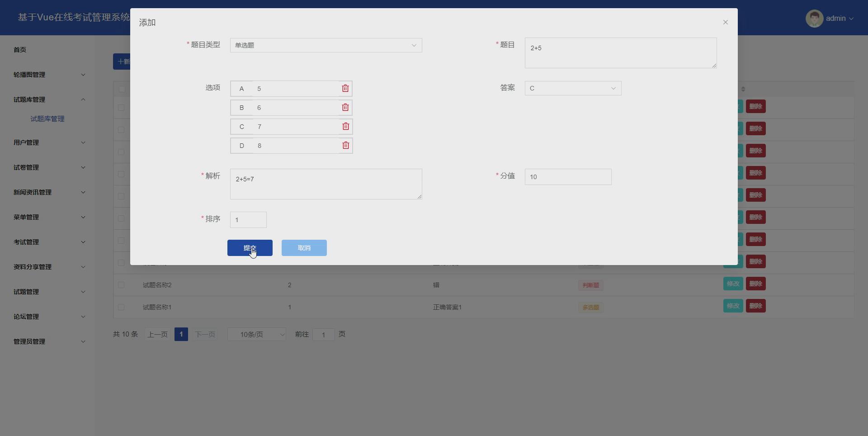The width and height of the screenshot is (868, 436).
Task: Open the 首页 sidebar menu item
Action: (19, 50)
